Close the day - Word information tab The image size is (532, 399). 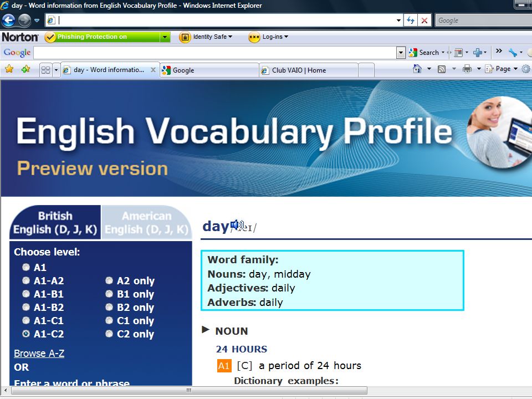(153, 70)
